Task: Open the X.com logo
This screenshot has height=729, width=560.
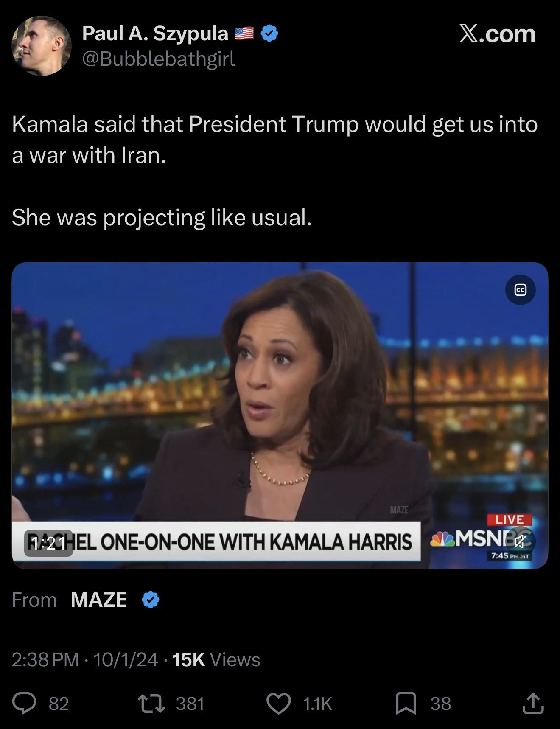Action: point(497,34)
